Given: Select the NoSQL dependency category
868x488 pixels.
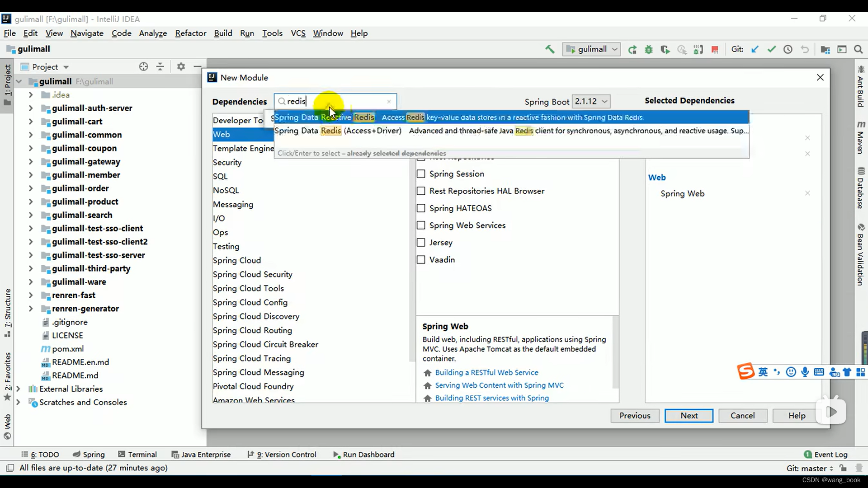Looking at the screenshot, I should 226,191.
